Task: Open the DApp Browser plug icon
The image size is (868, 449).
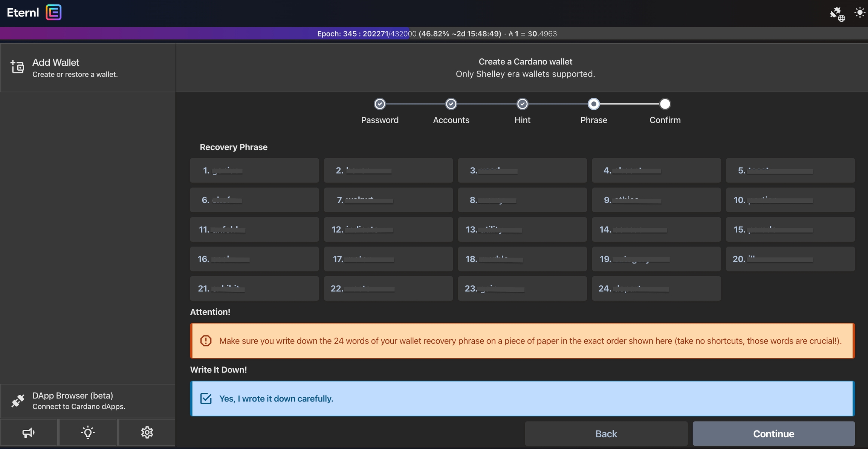Action: 18,400
